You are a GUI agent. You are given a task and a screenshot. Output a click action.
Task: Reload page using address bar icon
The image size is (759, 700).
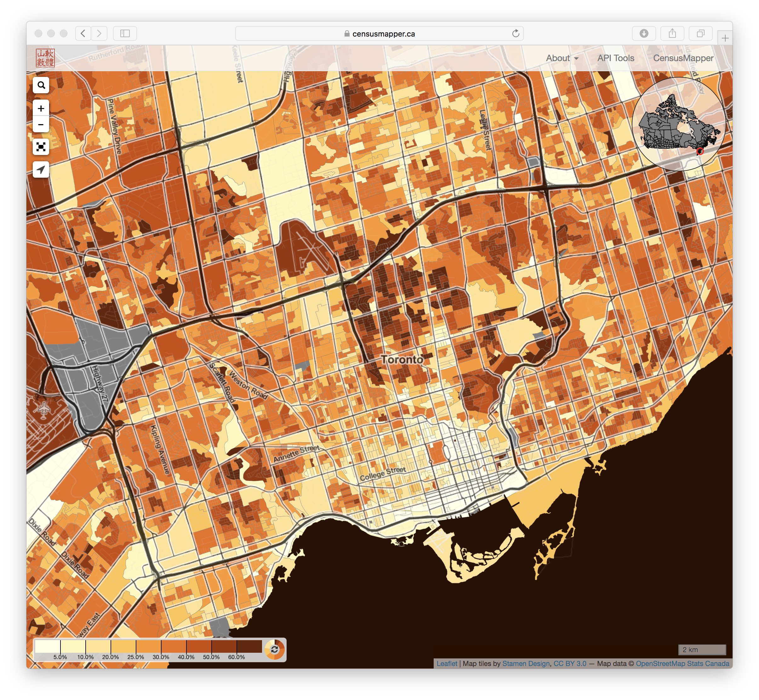pyautogui.click(x=516, y=34)
